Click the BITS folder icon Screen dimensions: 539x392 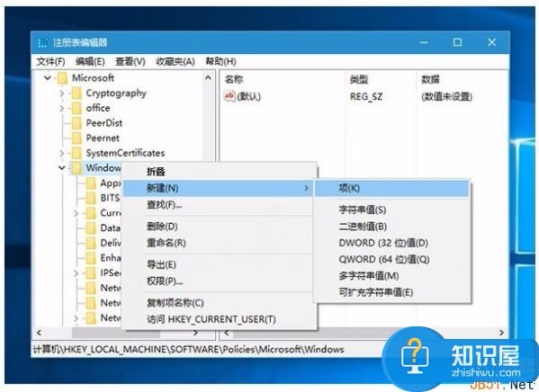coord(91,198)
